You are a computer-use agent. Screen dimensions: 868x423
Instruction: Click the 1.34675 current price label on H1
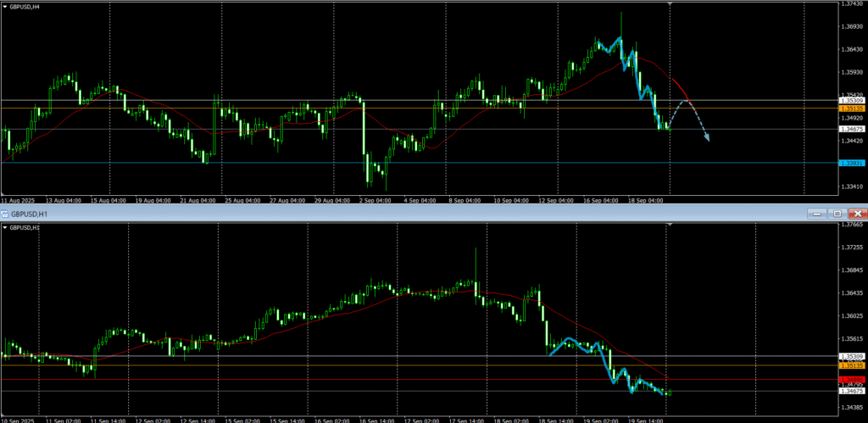pos(851,392)
